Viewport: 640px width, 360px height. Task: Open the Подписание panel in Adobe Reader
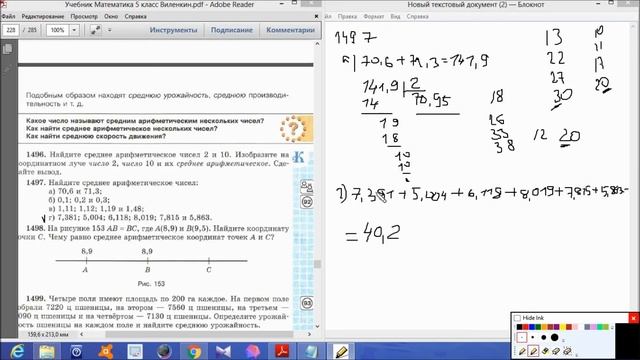[232, 30]
